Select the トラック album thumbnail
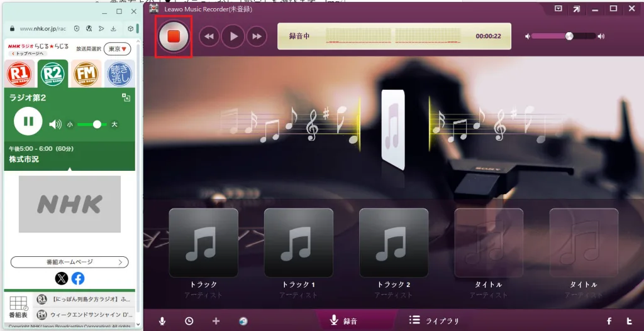644x331 pixels. point(203,243)
